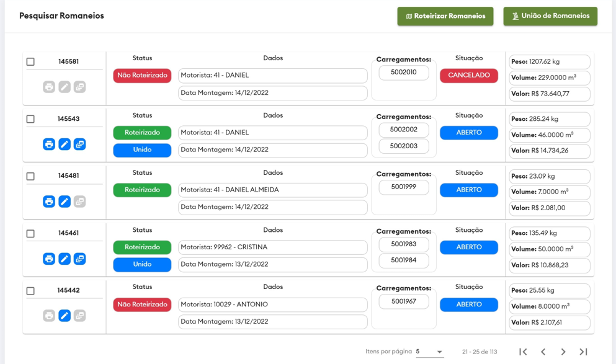Click the Roteirizar Romaneios button
This screenshot has height=364, width=616.
[x=445, y=16]
